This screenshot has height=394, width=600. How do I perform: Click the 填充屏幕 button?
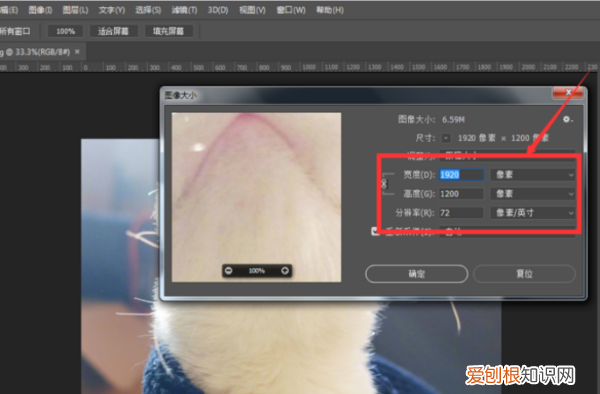[168, 31]
